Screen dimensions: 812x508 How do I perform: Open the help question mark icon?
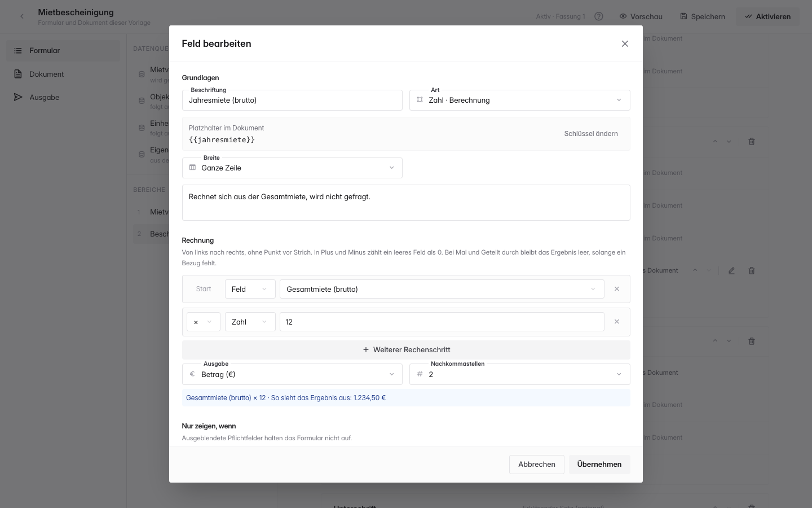click(x=599, y=16)
